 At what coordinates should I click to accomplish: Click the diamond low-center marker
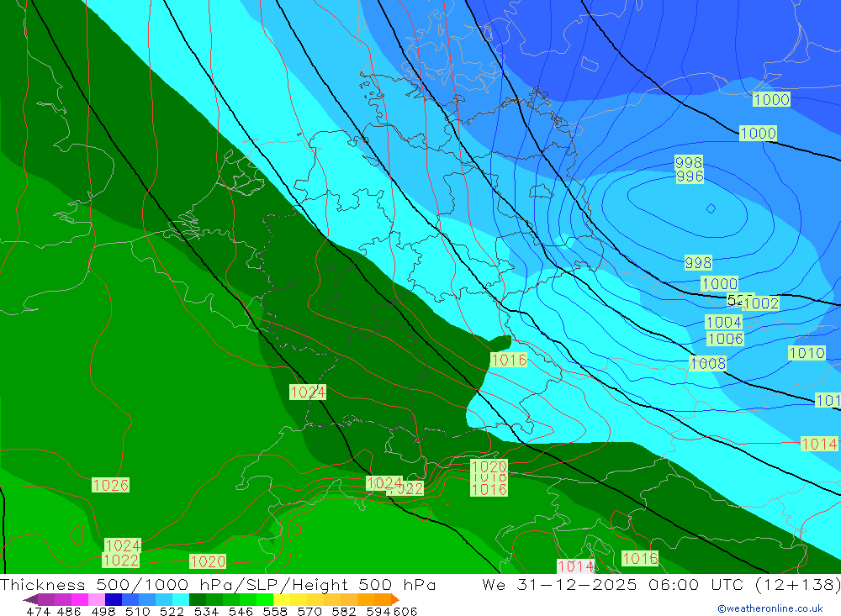pyautogui.click(x=711, y=208)
